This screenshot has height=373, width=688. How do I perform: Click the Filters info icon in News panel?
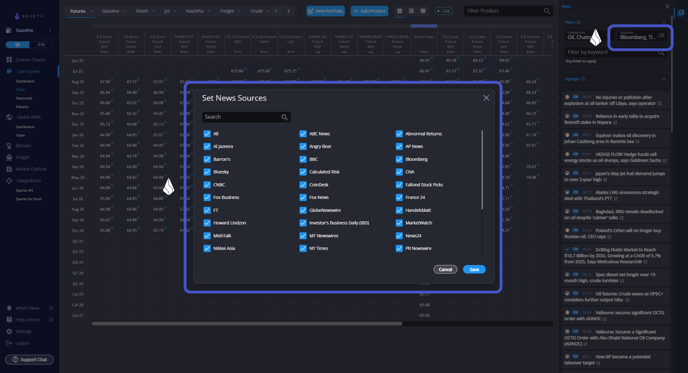(x=578, y=22)
